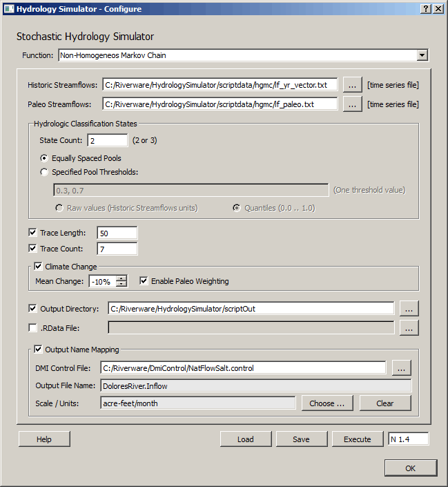Browse for the Output Directory
Image resolution: width=448 pixels, height=487 pixels.
pyautogui.click(x=409, y=309)
